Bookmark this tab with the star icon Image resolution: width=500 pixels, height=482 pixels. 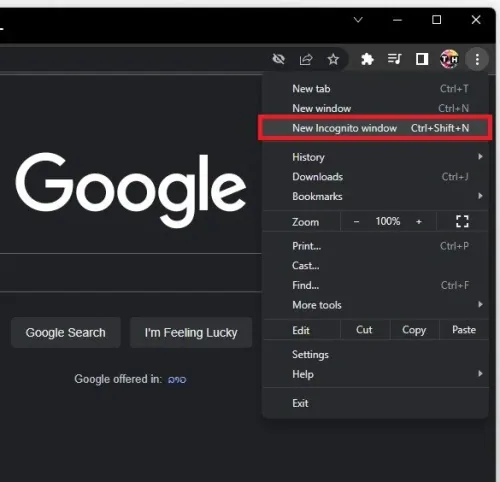pyautogui.click(x=333, y=60)
